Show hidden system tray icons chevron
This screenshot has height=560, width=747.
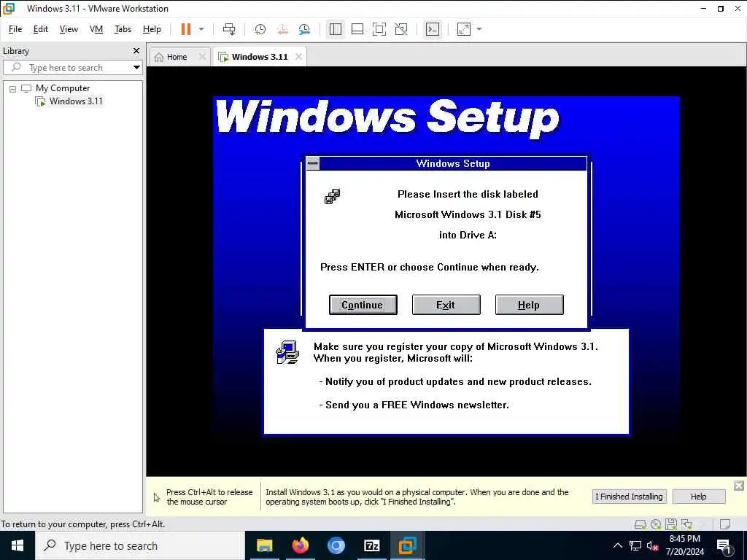tap(617, 545)
